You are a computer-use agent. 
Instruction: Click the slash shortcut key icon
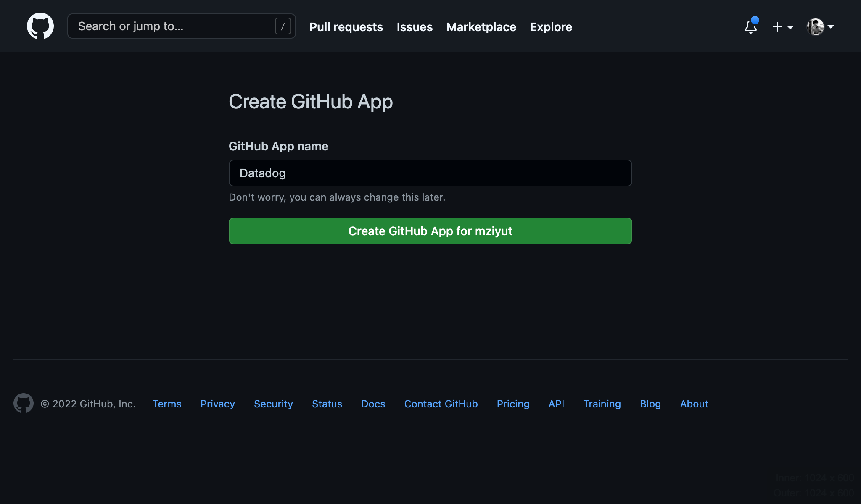[283, 26]
